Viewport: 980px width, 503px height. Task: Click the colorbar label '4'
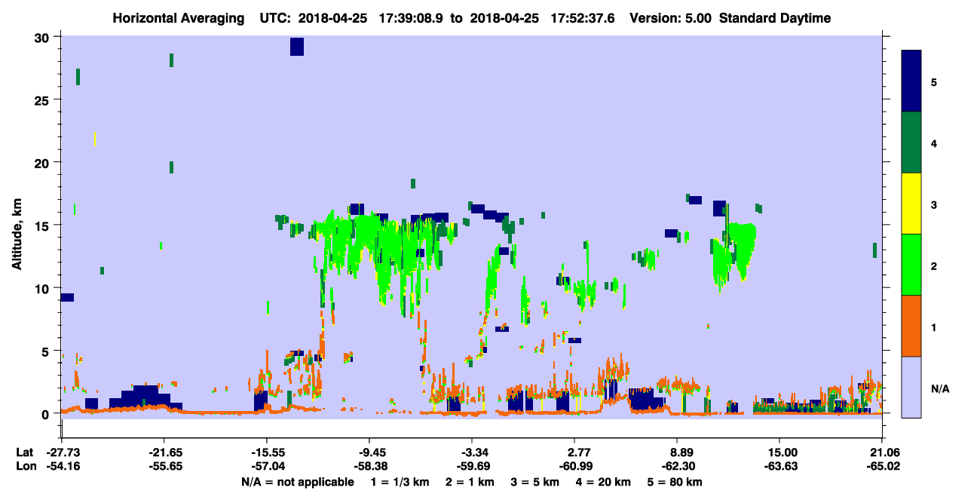[x=934, y=143]
